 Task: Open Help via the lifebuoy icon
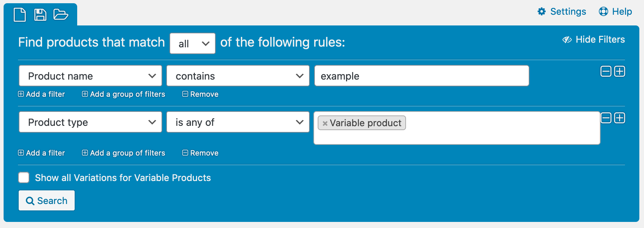603,11
